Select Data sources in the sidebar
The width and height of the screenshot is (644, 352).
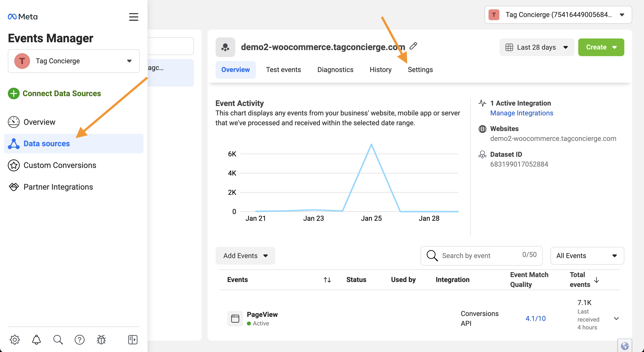pos(74,144)
